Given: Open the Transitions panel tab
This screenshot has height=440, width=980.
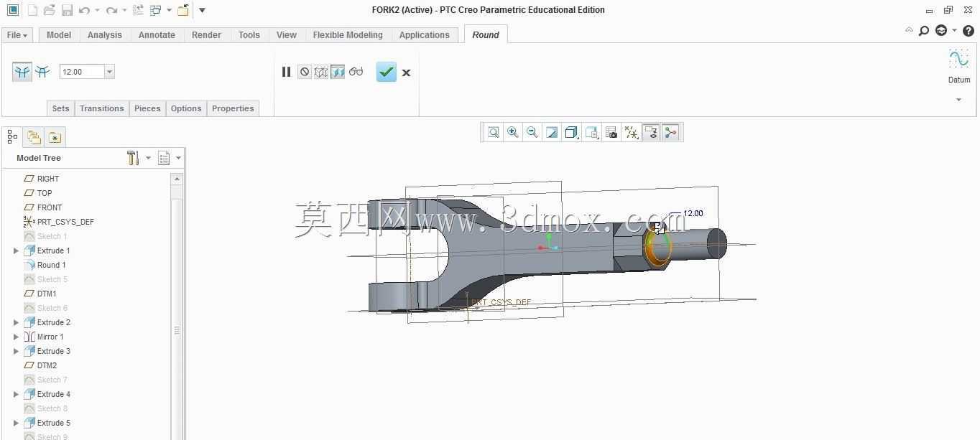Looking at the screenshot, I should [102, 108].
